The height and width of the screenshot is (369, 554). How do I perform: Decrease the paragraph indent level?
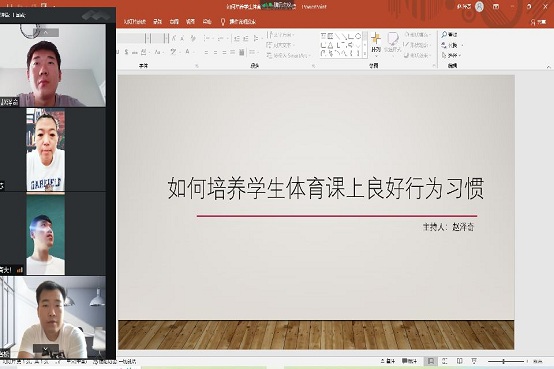point(237,38)
